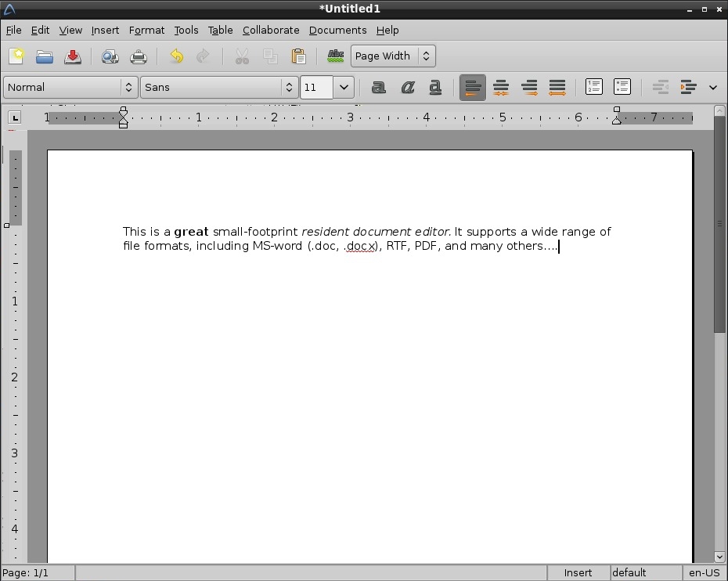Click the scroll up arrow
The image size is (728, 581).
click(719, 111)
